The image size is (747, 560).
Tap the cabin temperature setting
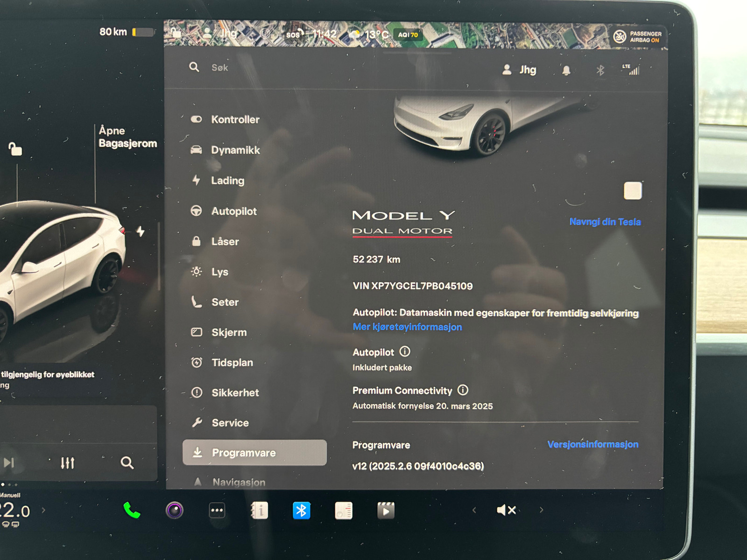[x=15, y=511]
